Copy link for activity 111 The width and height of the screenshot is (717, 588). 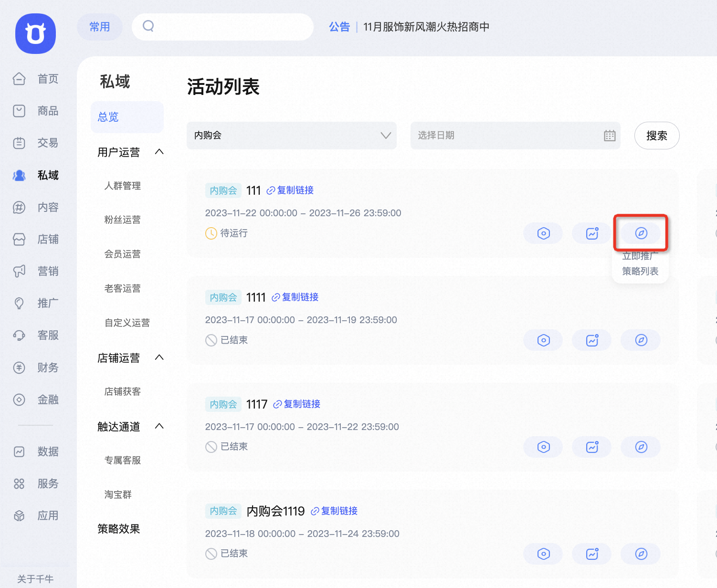290,190
